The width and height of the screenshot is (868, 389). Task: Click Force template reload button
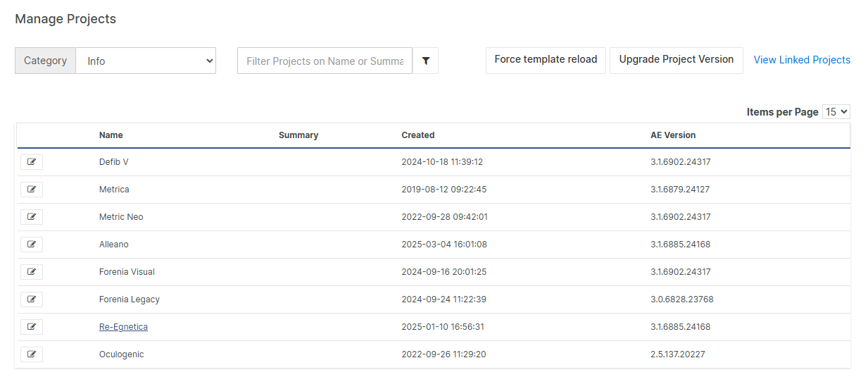pos(546,60)
